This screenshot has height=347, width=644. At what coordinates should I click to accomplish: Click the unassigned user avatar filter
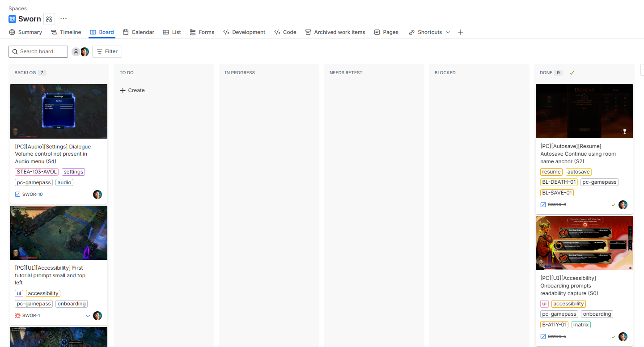[x=76, y=52]
